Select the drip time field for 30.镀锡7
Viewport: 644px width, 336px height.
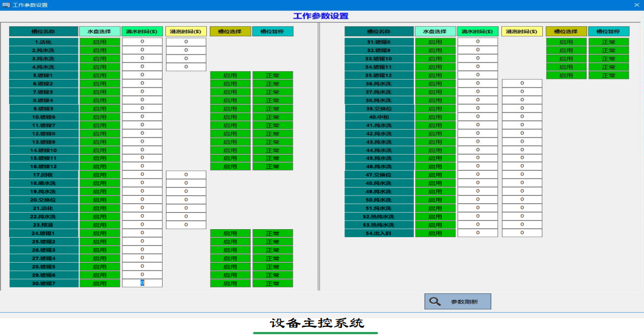click(x=142, y=282)
